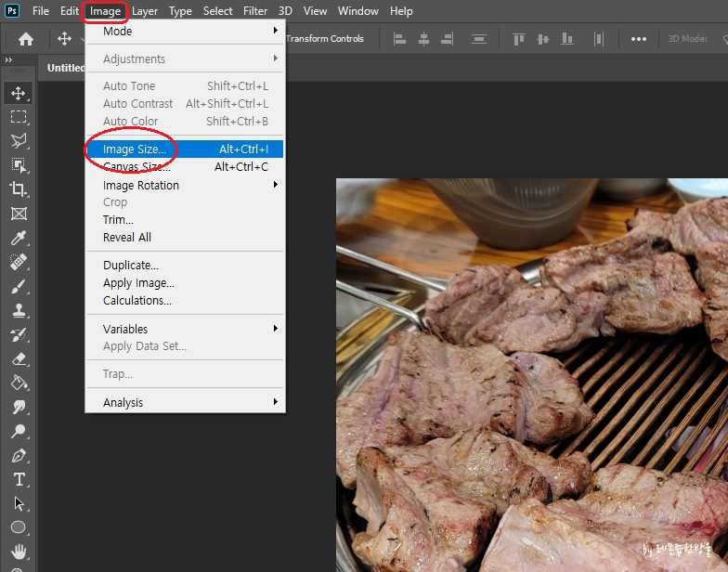Select the Eraser tool
Viewport: 728px width, 572px height.
click(x=19, y=358)
